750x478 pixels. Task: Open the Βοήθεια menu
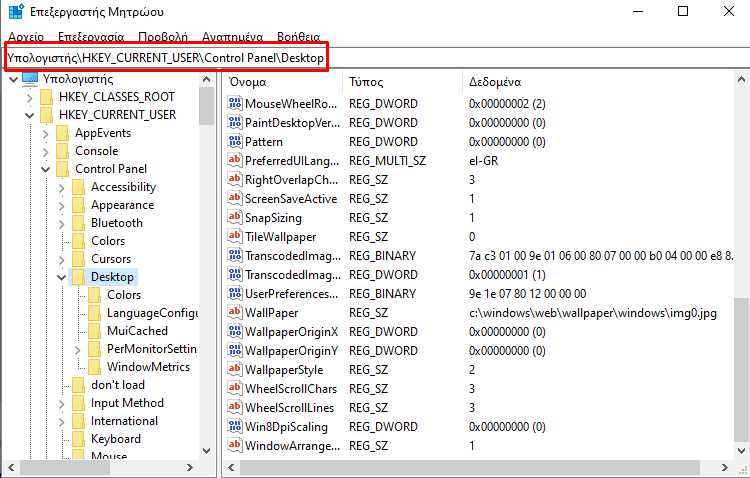tap(298, 37)
